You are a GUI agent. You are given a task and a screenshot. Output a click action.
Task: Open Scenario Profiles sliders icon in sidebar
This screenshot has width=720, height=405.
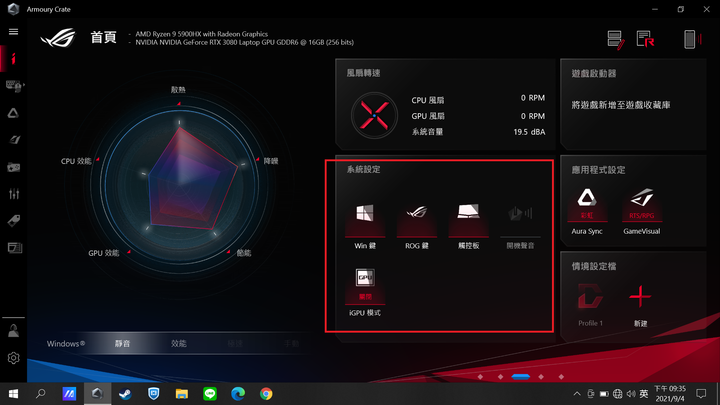[14, 194]
